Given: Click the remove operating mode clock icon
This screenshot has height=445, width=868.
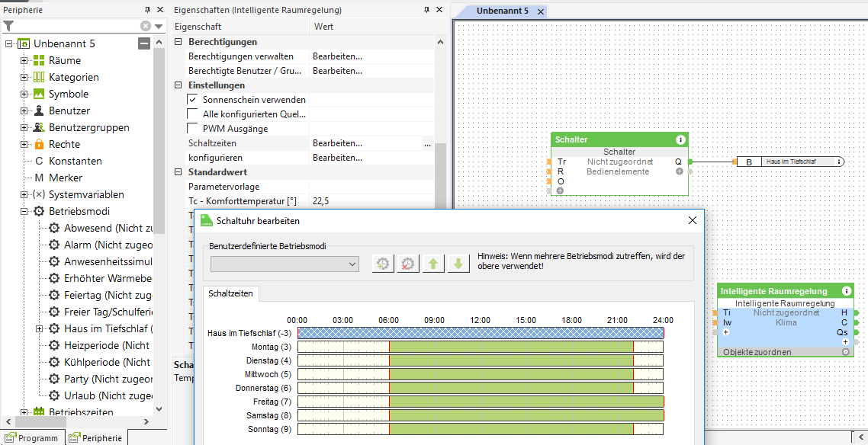Looking at the screenshot, I should tap(408, 264).
